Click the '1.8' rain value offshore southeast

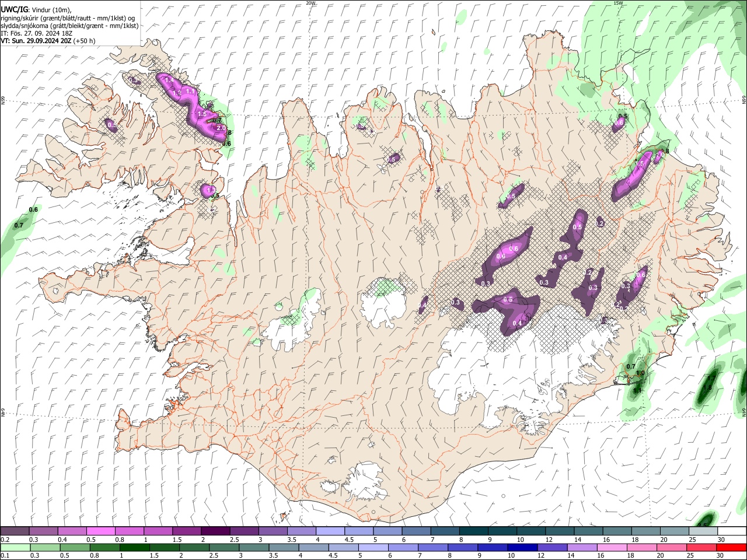(x=708, y=387)
